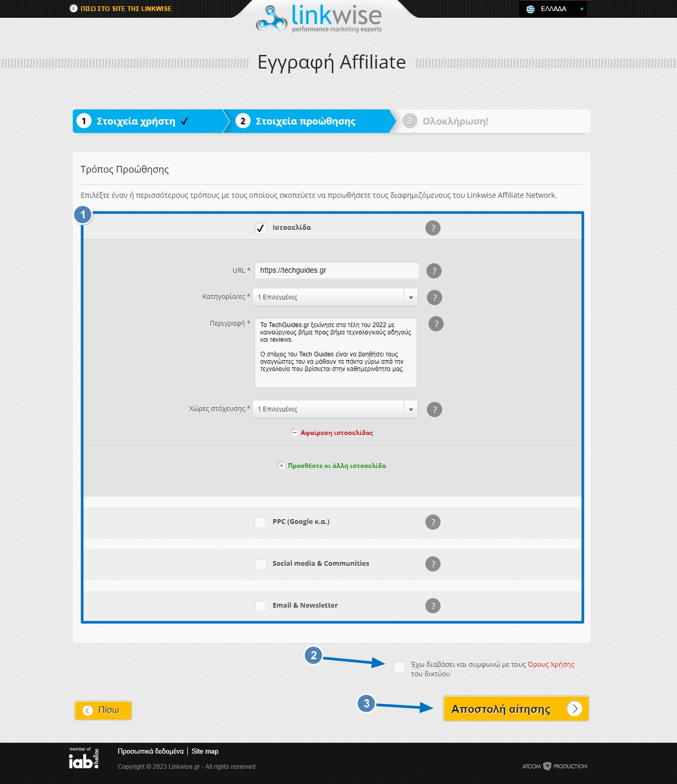This screenshot has width=677, height=784.
Task: Check the terms of use agreement box
Action: point(398,666)
